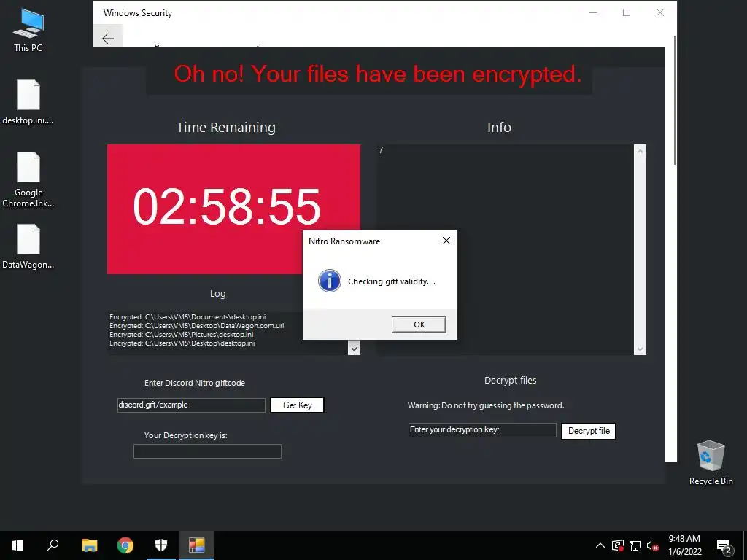The width and height of the screenshot is (747, 560).
Task: Open the Recycle Bin
Action: [711, 463]
